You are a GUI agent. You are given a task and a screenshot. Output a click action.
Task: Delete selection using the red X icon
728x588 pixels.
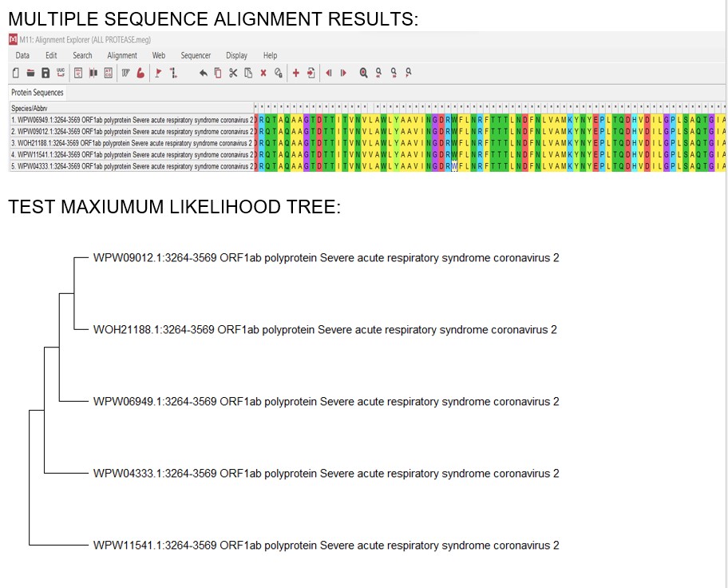(x=263, y=73)
